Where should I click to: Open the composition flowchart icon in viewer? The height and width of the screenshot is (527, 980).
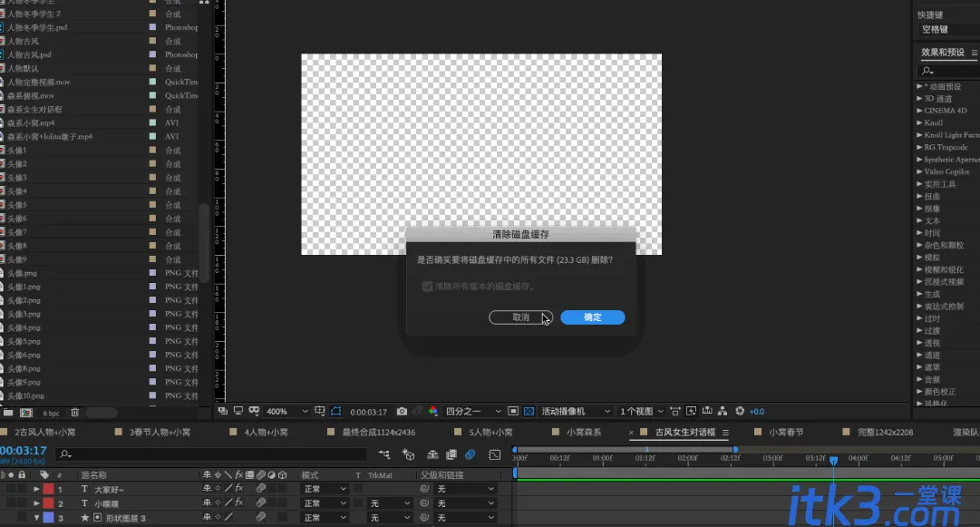pos(723,411)
